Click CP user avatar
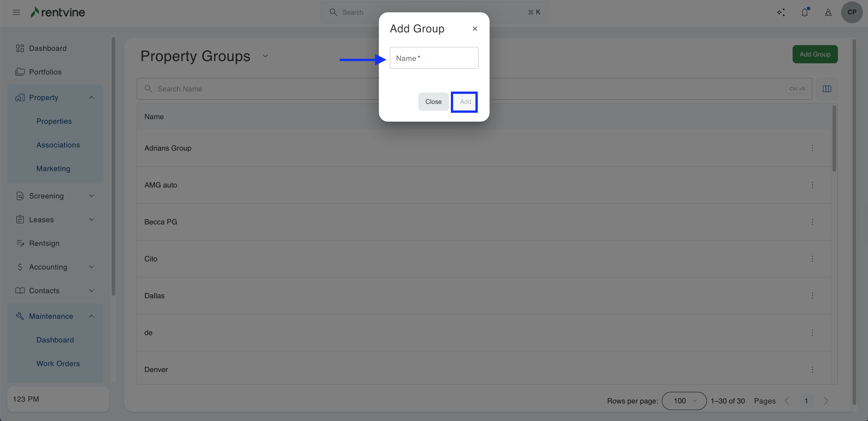The image size is (868, 421). (x=852, y=12)
